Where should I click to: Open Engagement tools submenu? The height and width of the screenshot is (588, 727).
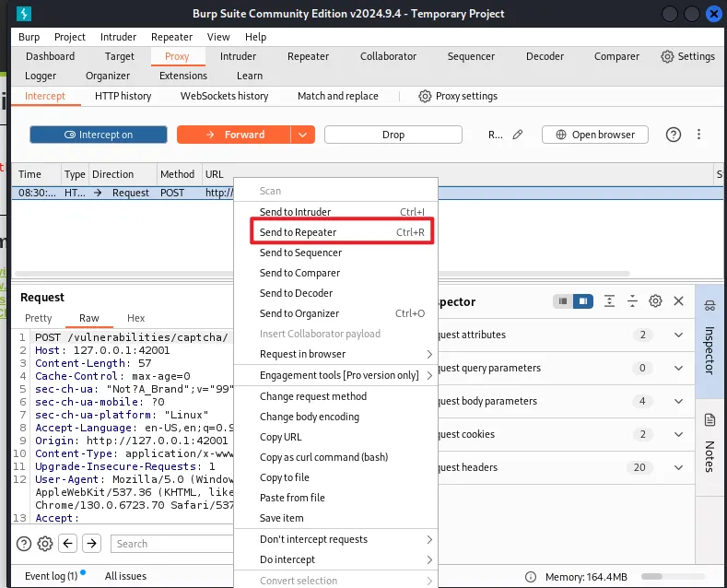point(336,375)
